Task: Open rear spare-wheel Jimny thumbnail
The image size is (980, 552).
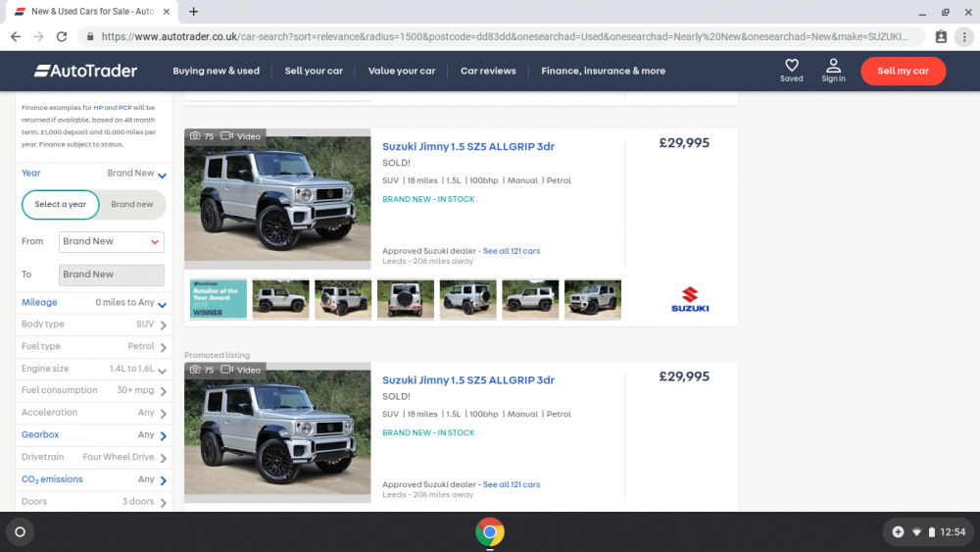Action: [406, 299]
